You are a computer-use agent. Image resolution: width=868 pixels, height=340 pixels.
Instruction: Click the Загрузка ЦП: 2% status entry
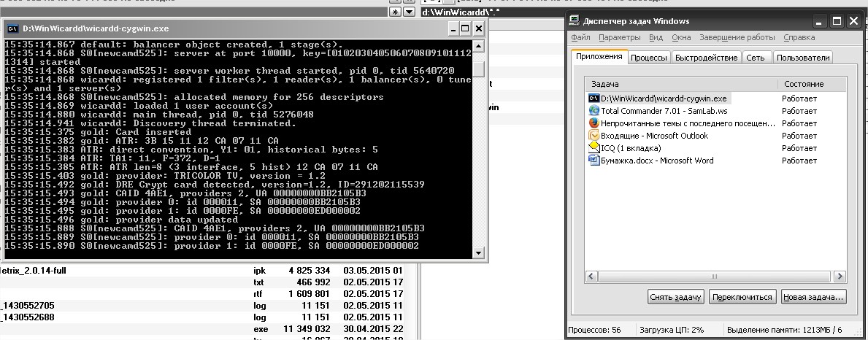click(x=672, y=330)
